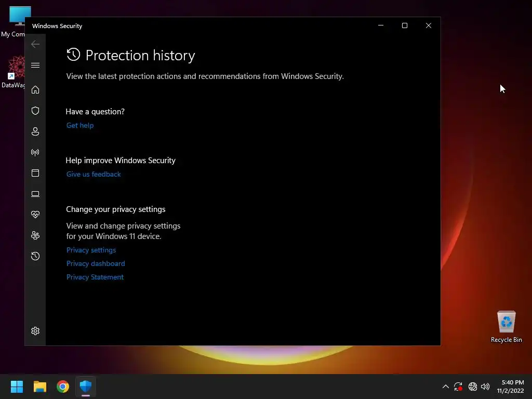Open the network globe tray icon
Image resolution: width=532 pixels, height=399 pixels.
(x=473, y=387)
